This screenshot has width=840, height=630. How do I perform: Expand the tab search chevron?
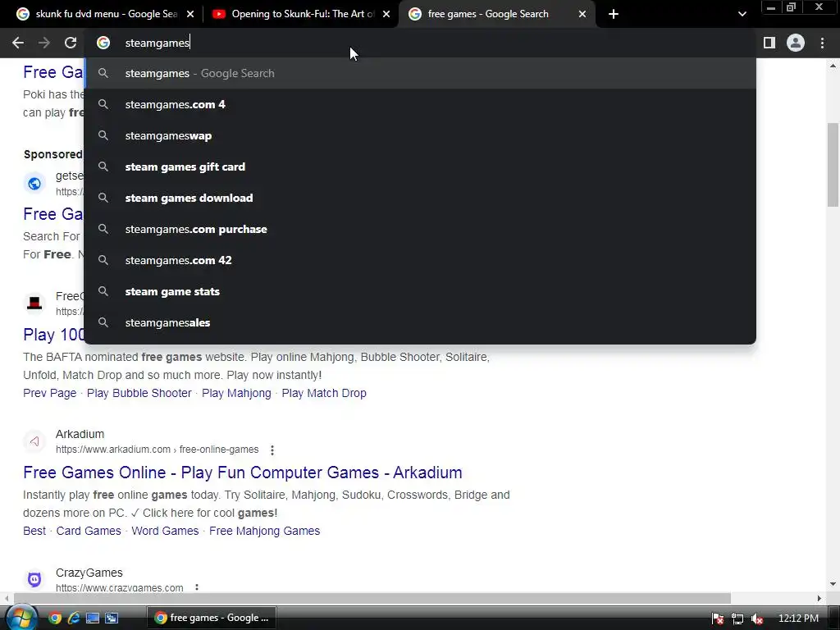tap(742, 15)
